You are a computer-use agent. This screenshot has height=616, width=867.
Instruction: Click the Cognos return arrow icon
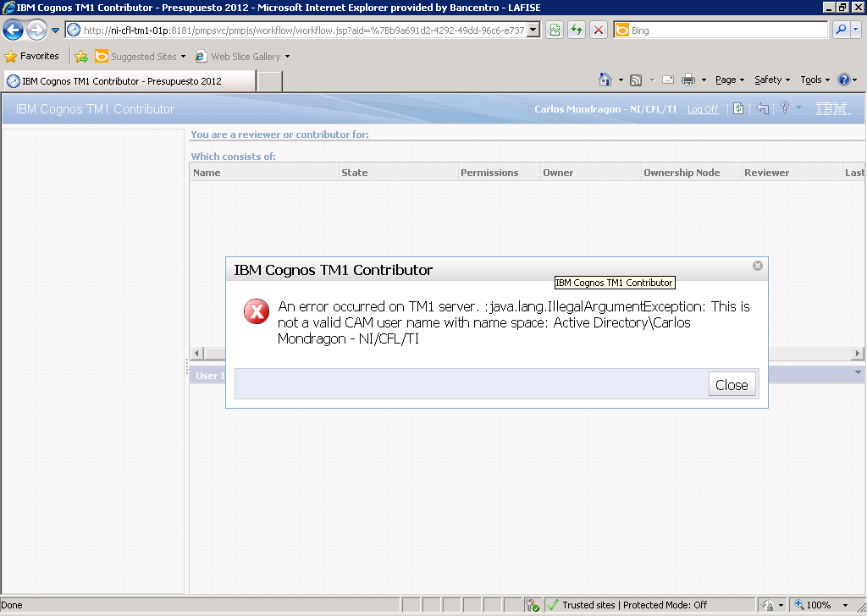(x=763, y=108)
